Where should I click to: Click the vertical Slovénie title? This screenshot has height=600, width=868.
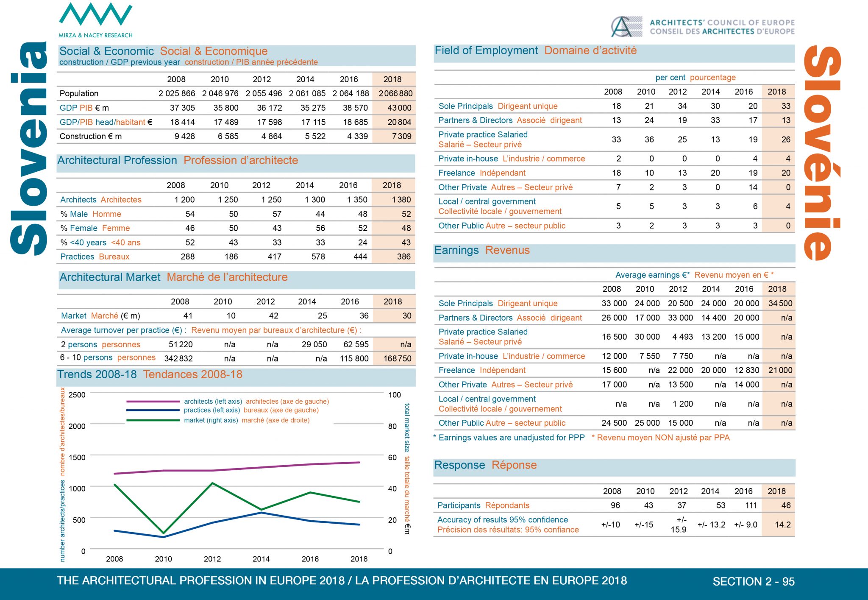[822, 153]
